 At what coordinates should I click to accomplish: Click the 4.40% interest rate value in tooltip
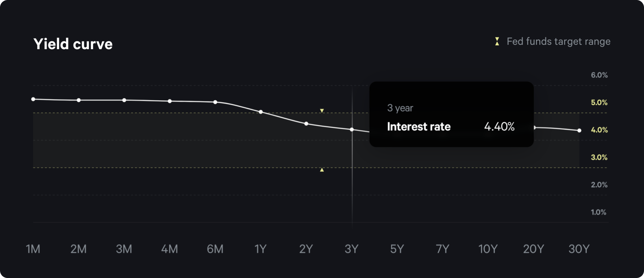click(x=499, y=127)
